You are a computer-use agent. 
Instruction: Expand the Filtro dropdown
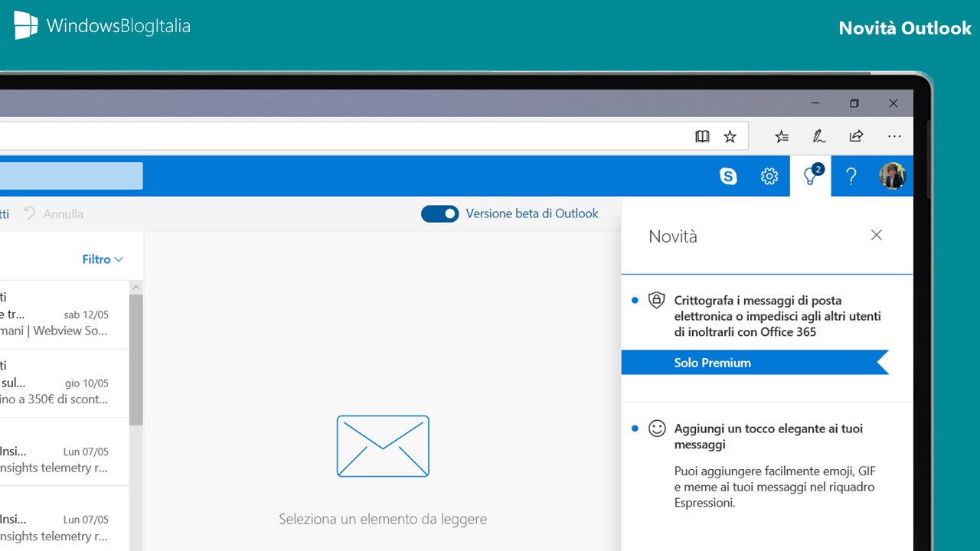coord(103,259)
